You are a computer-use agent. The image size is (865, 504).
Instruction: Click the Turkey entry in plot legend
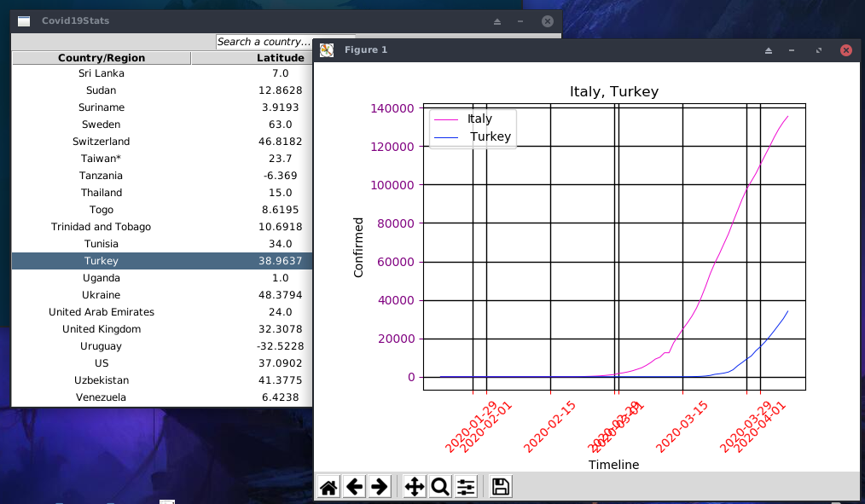click(x=491, y=136)
